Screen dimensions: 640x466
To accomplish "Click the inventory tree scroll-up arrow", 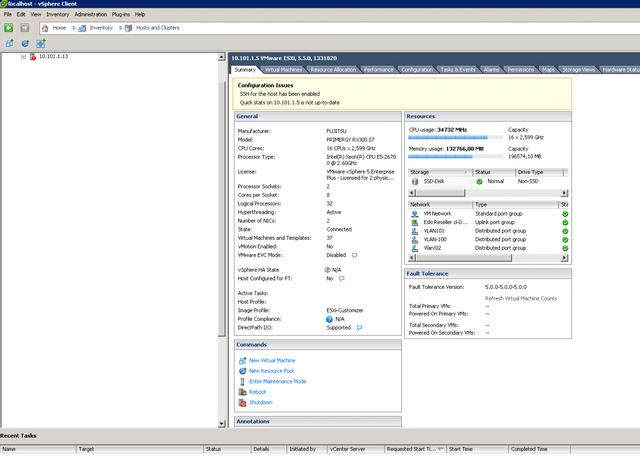I will tap(221, 57).
